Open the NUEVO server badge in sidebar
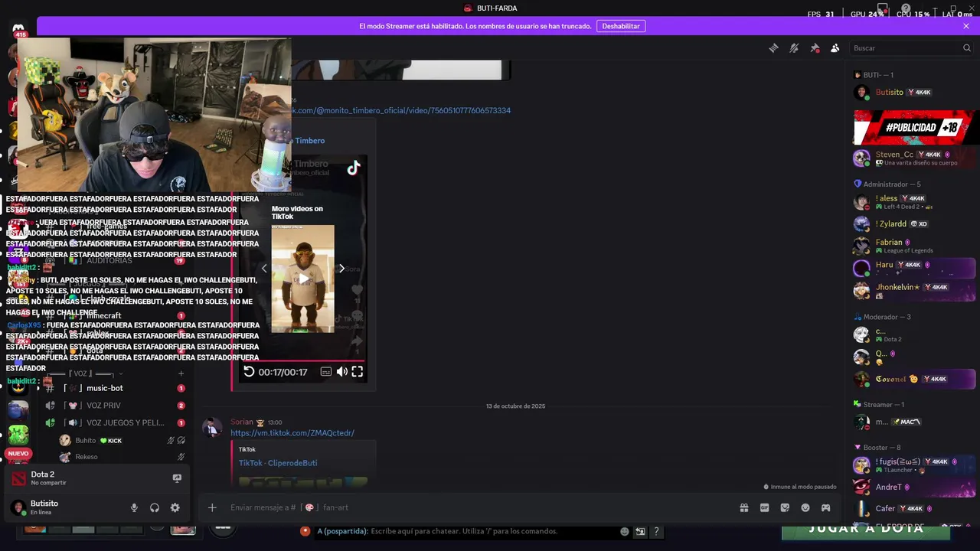 18,453
